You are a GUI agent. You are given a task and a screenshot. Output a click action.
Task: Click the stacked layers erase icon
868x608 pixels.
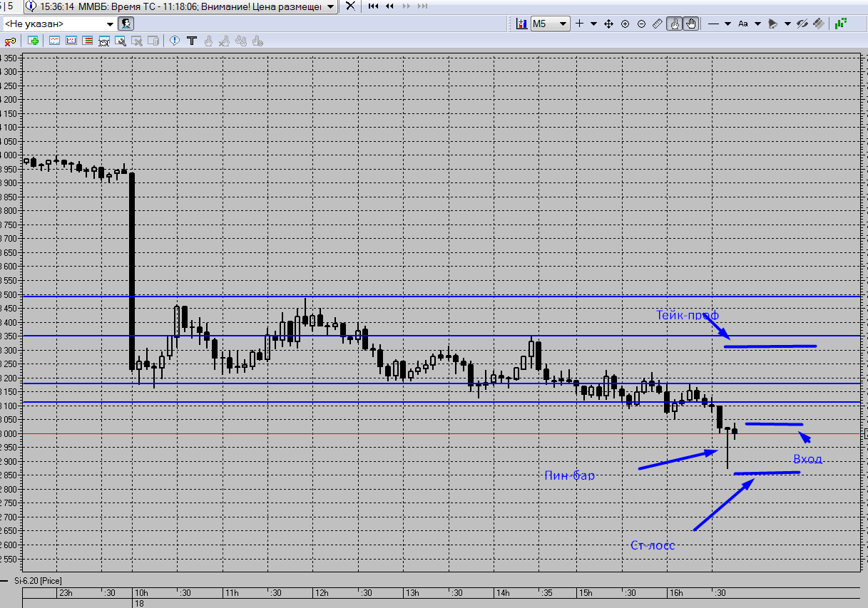[818, 24]
